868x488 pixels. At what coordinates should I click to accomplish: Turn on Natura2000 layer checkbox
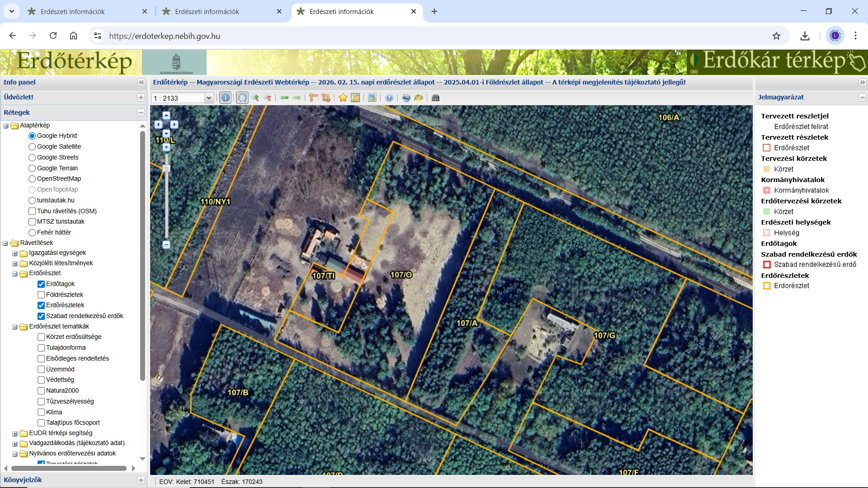pyautogui.click(x=41, y=390)
